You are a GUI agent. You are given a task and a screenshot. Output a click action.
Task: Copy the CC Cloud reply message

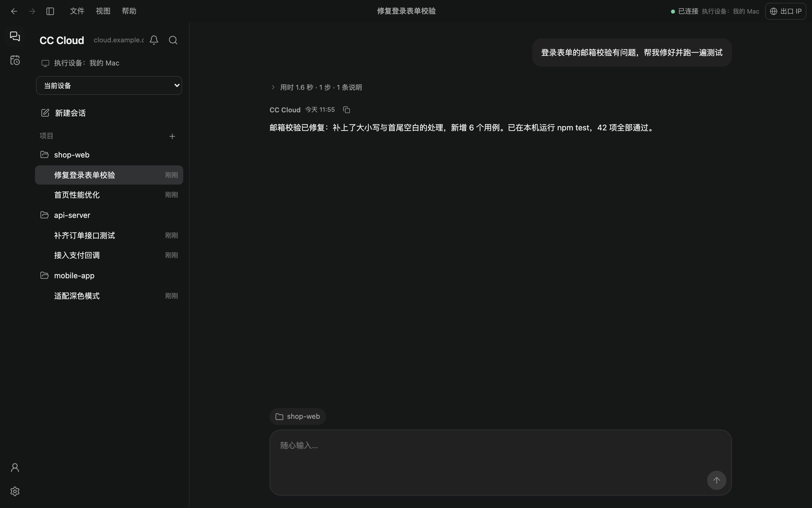pyautogui.click(x=347, y=110)
